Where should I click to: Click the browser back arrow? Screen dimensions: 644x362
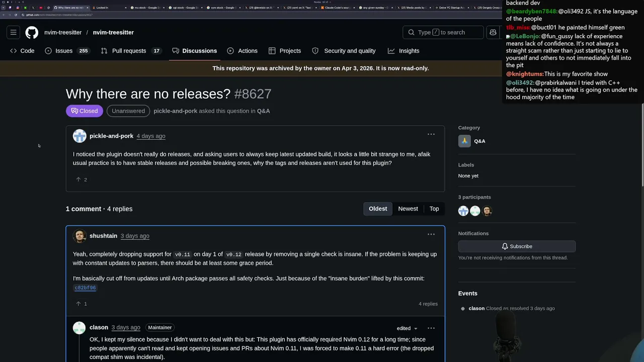point(4,15)
